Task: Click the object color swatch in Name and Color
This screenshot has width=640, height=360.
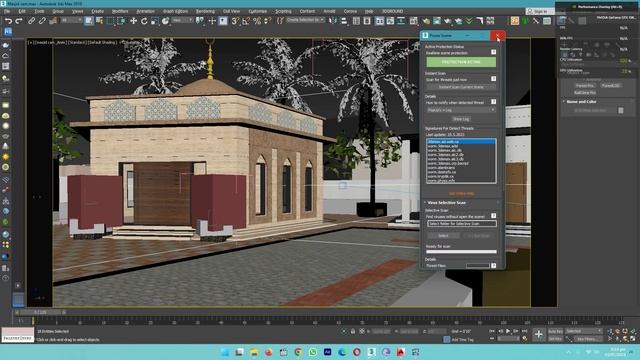Action: [x=620, y=111]
